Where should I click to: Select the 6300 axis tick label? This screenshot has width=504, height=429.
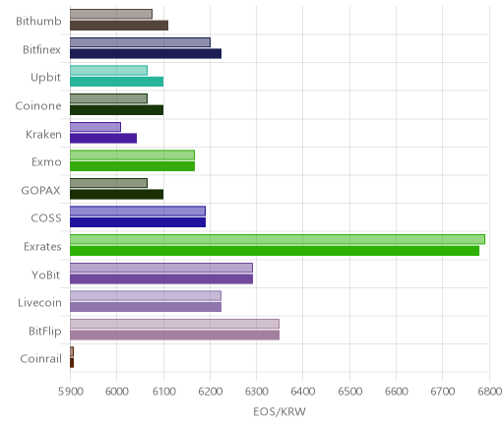pos(257,392)
